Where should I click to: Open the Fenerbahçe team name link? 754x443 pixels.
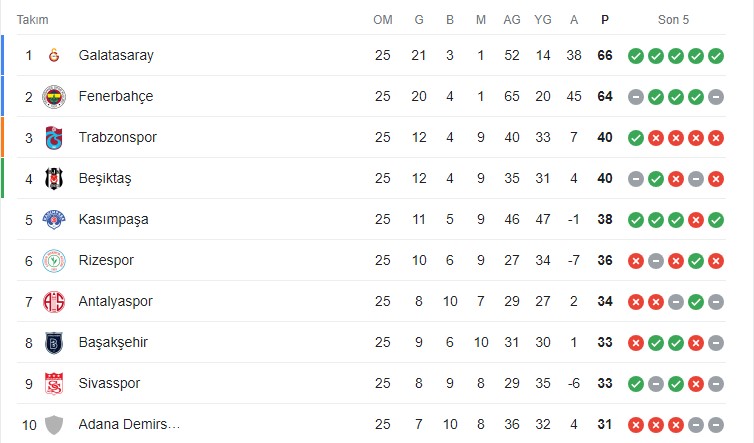pyautogui.click(x=116, y=96)
